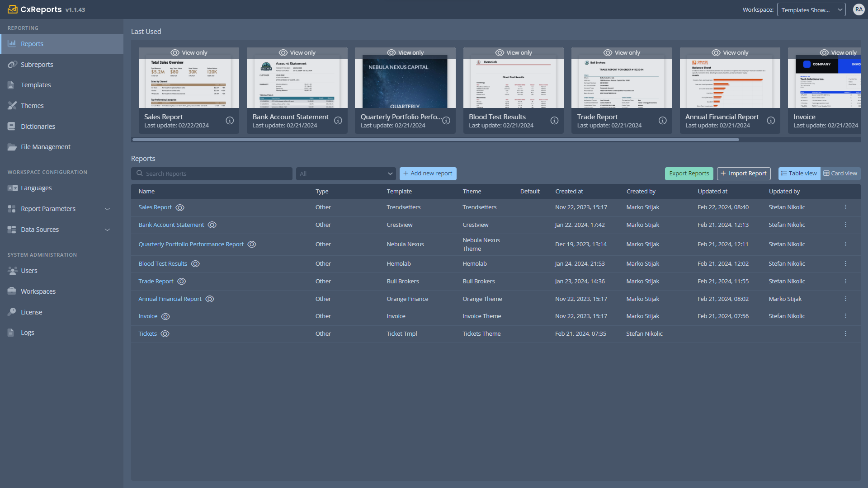This screenshot has width=868, height=488.
Task: Open the Workspace selector dropdown
Action: click(811, 9)
